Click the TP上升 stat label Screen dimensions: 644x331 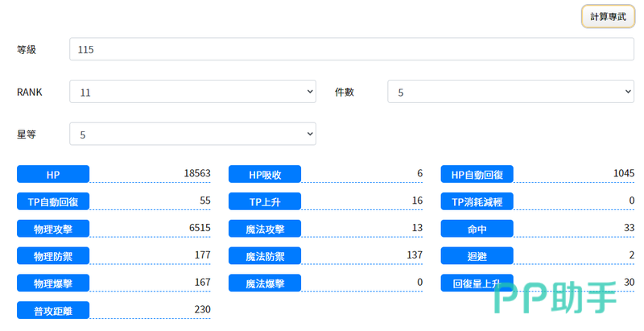click(265, 201)
